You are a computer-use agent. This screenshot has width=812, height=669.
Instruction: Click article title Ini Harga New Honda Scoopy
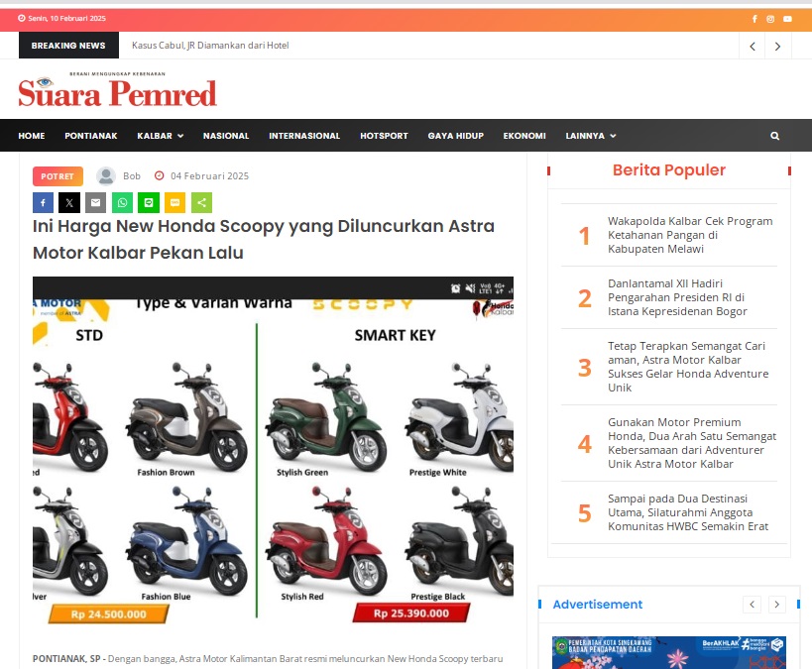pos(264,239)
